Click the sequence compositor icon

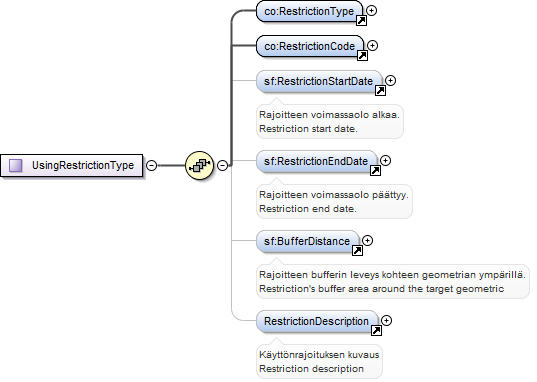coord(199,165)
